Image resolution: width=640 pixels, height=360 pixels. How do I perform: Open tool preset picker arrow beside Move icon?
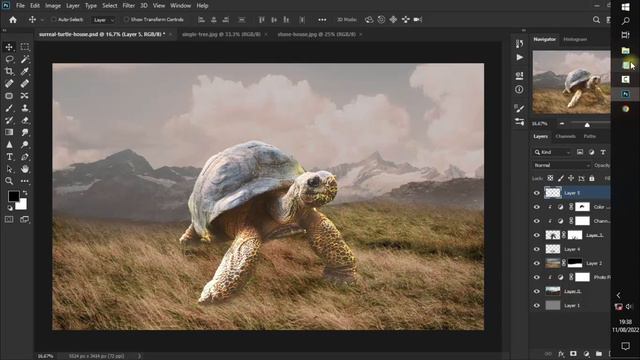coord(42,20)
